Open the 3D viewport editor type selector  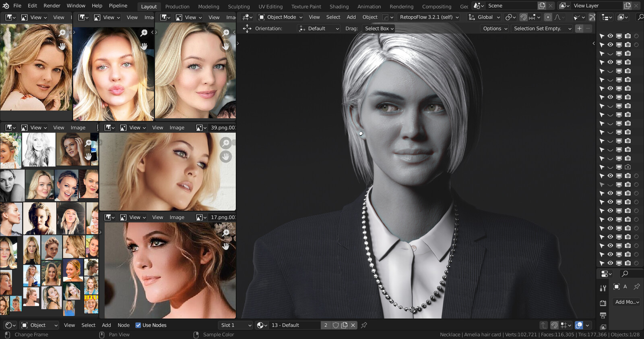tap(247, 17)
